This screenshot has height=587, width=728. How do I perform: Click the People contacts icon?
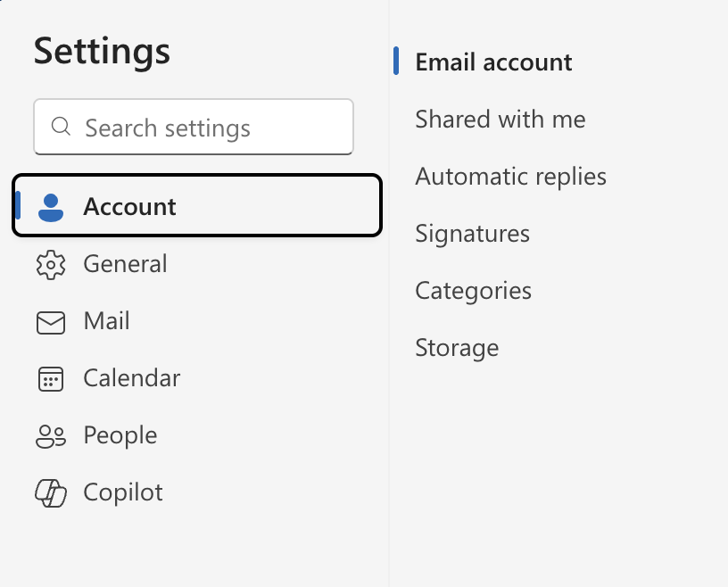[51, 435]
